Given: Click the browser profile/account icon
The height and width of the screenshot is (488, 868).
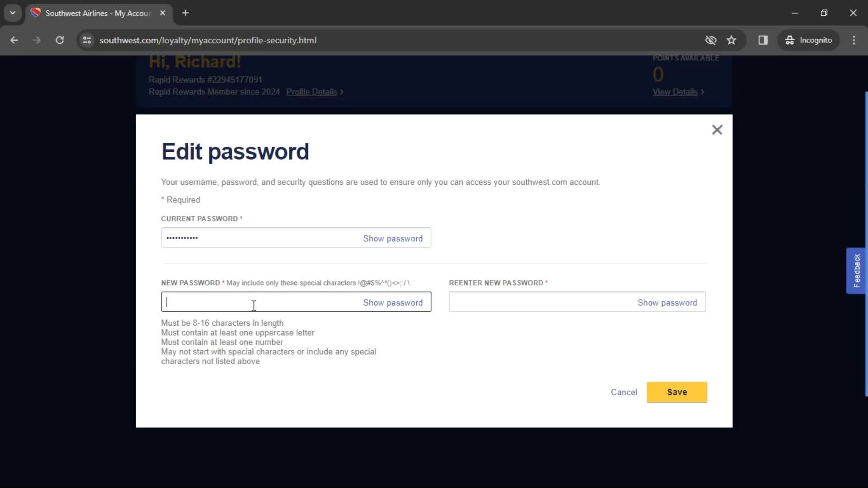Looking at the screenshot, I should click(x=810, y=40).
